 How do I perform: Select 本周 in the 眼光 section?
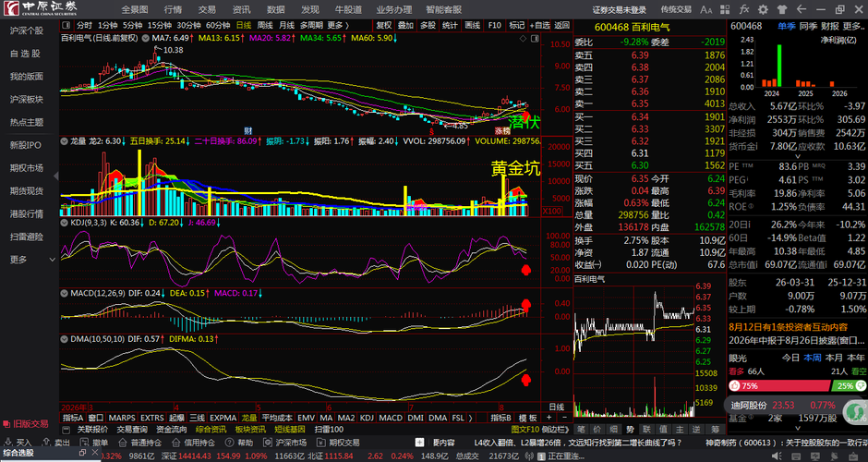coord(813,358)
